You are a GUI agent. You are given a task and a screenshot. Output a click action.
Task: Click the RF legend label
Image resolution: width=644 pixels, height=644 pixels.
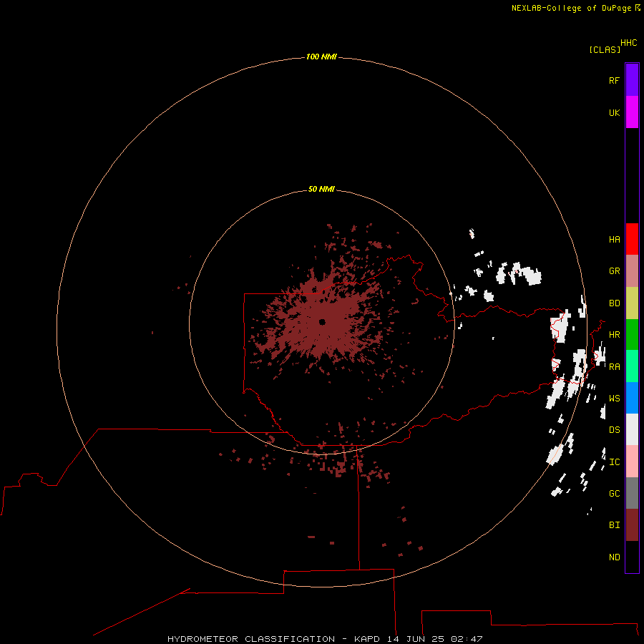tap(614, 80)
